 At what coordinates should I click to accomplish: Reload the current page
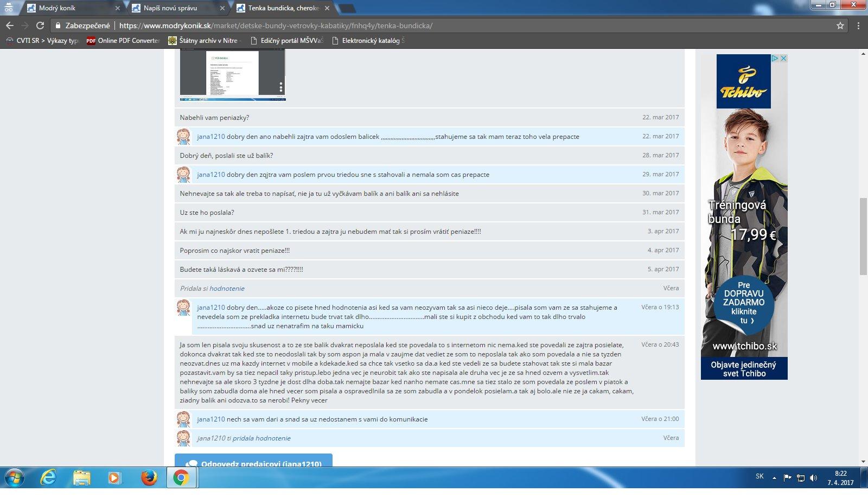(40, 25)
